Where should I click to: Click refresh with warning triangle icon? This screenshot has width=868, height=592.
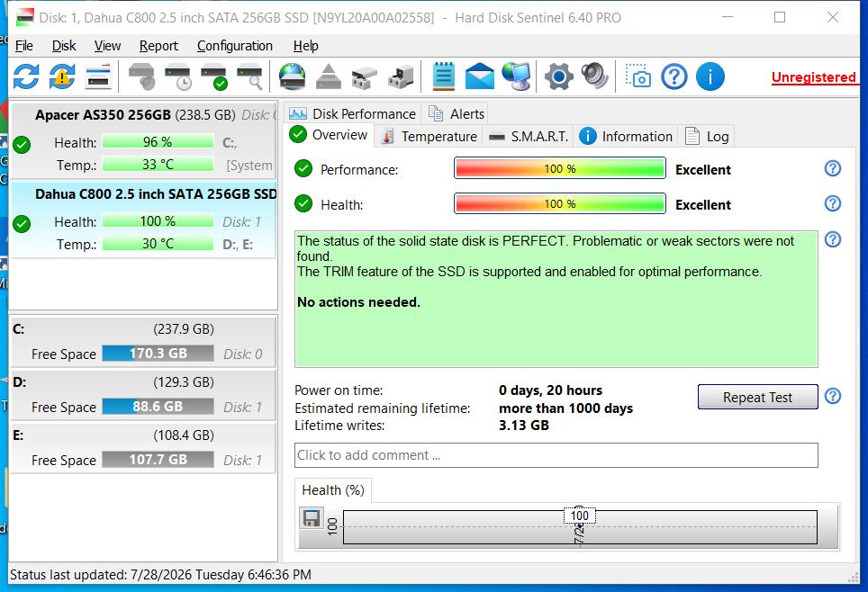[62, 76]
